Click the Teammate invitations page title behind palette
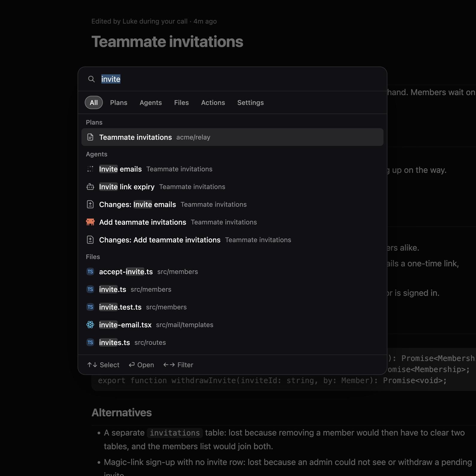Screen dimensions: 476x476 [x=167, y=41]
